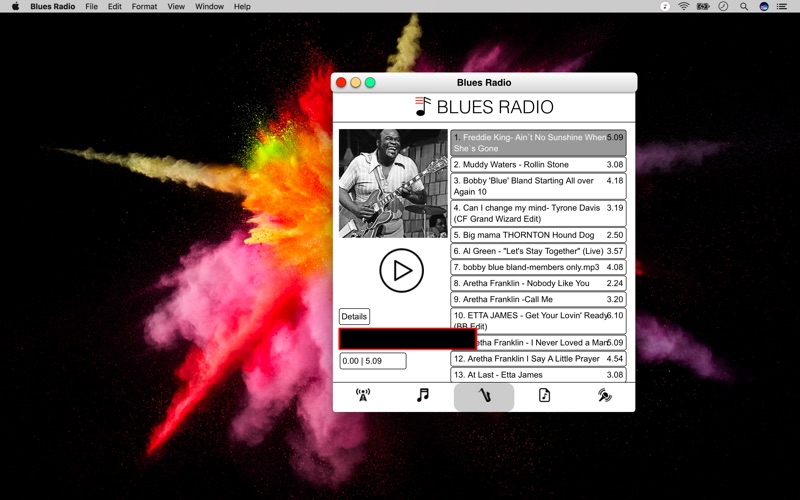Open the Edit menu
The image size is (800, 500).
click(115, 7)
